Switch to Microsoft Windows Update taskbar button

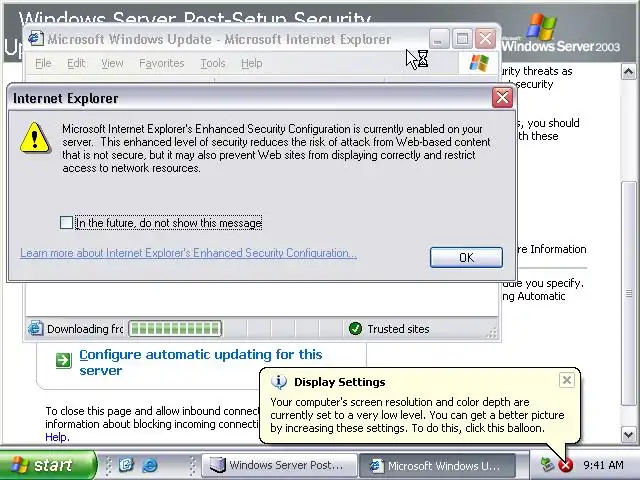point(437,465)
